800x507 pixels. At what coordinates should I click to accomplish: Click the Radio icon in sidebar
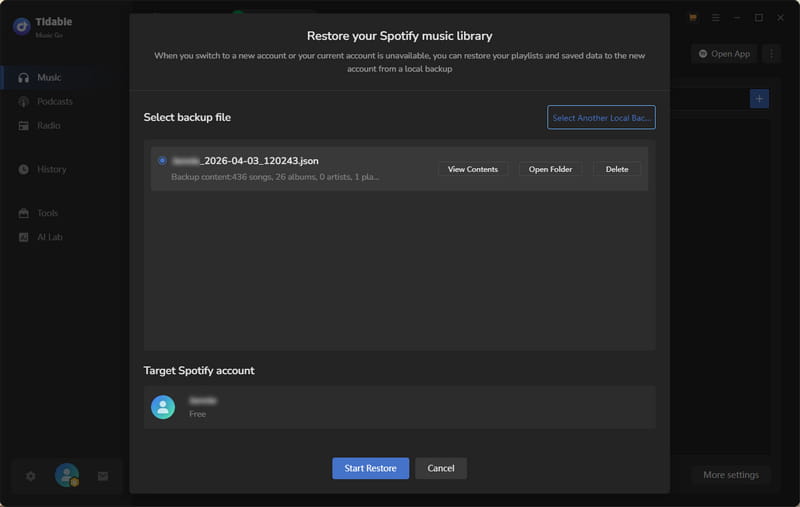(x=23, y=125)
